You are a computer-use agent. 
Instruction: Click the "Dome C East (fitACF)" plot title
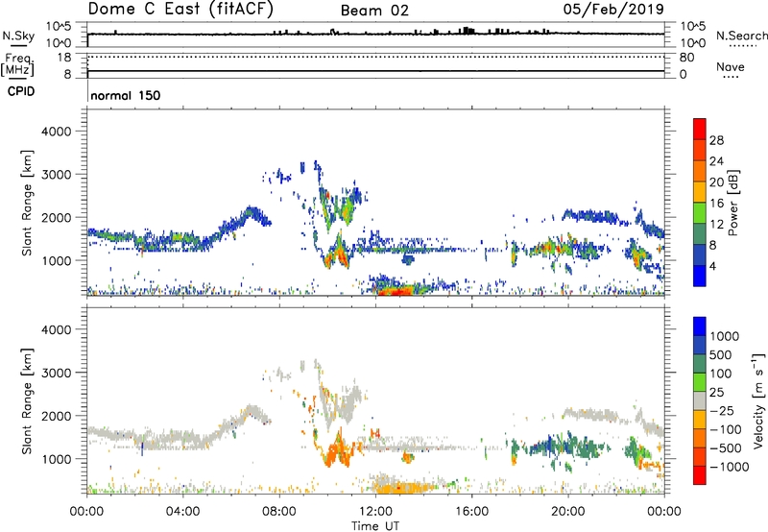click(180, 9)
